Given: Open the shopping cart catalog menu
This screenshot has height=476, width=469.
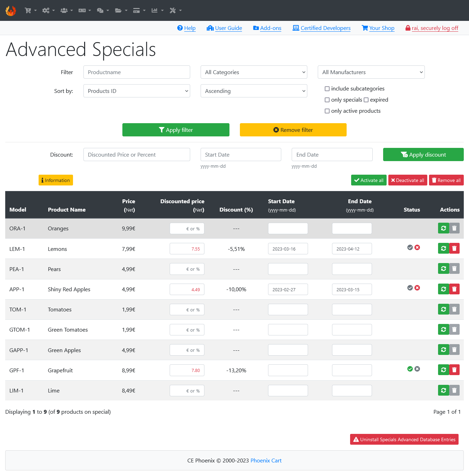Looking at the screenshot, I should [31, 10].
